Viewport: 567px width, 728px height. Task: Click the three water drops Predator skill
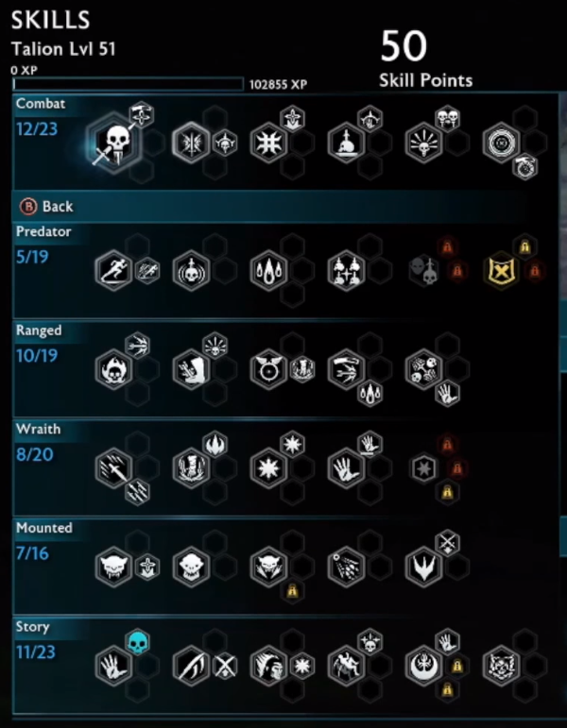(268, 271)
